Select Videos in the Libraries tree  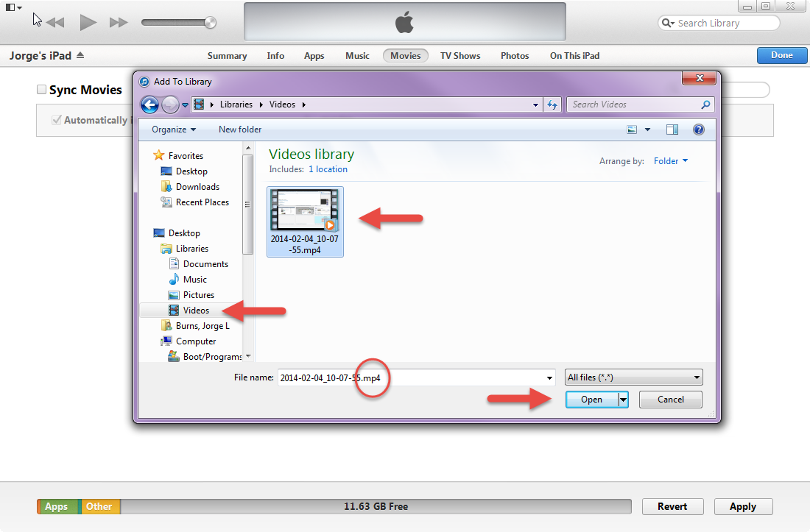coord(196,311)
